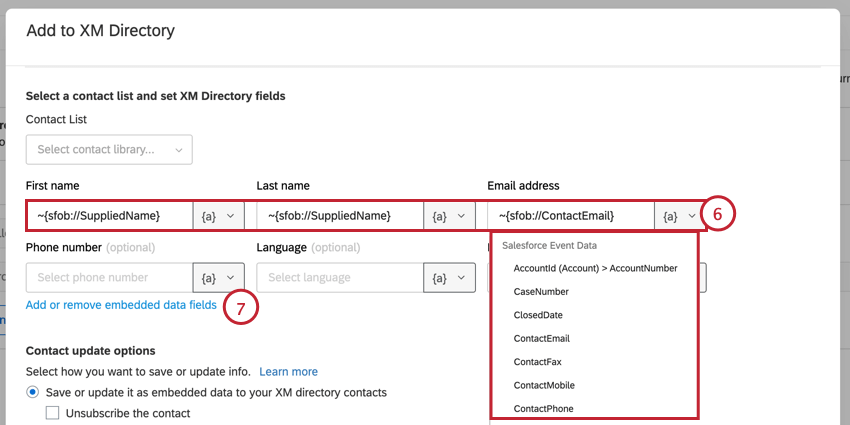The width and height of the screenshot is (850, 425).
Task: Open piped text {a} menu for Last name
Action: pos(449,216)
